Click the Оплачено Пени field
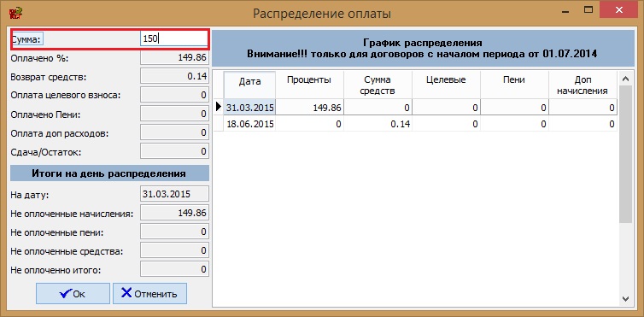The height and width of the screenshot is (317, 644). coord(174,114)
